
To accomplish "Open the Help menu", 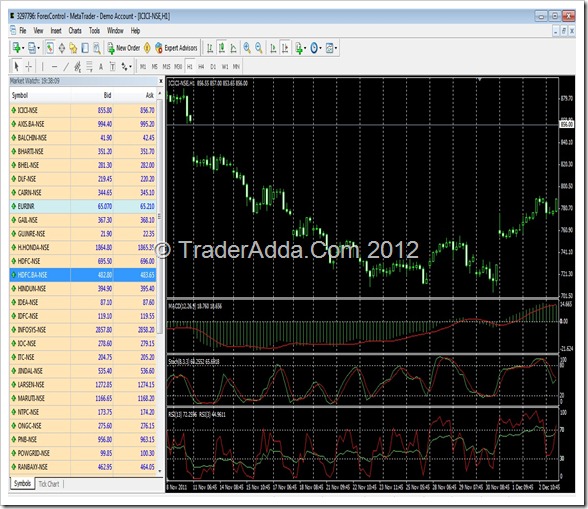I will pyautogui.click(x=135, y=31).
